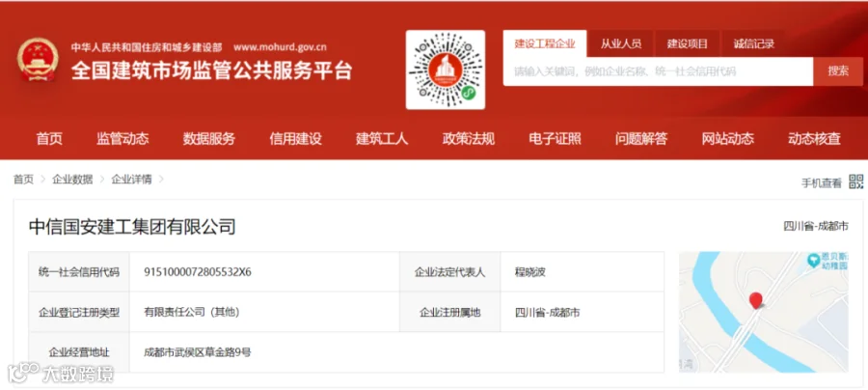This screenshot has height=390, width=868.
Task: Click the 企业数据 breadcrumb link
Action: tap(72, 180)
